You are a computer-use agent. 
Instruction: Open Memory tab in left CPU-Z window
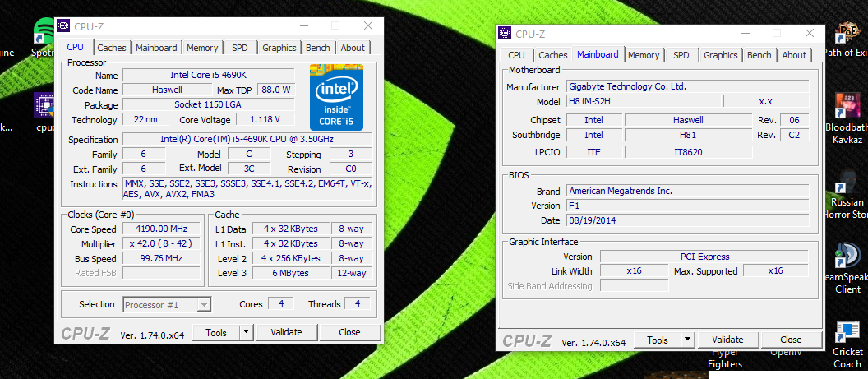tap(202, 48)
